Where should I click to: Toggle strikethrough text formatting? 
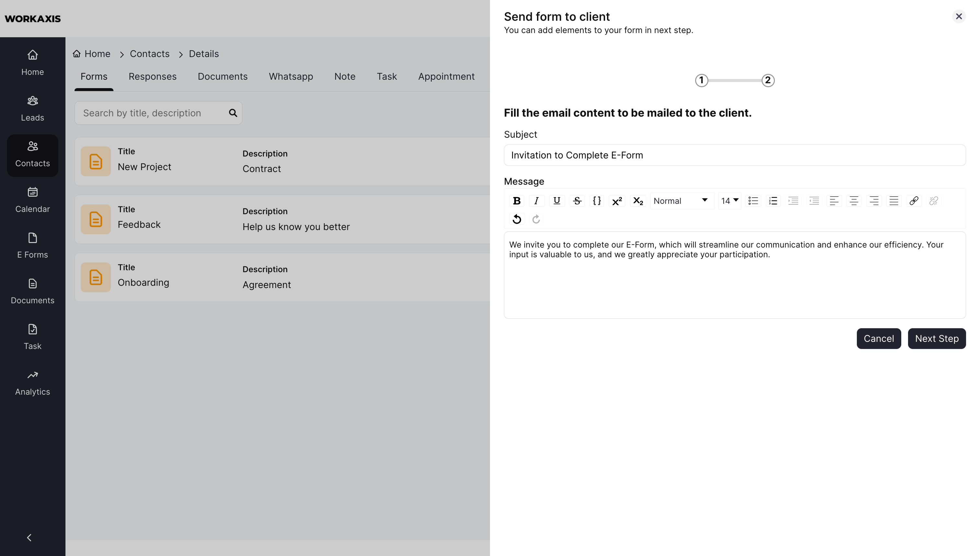(577, 201)
